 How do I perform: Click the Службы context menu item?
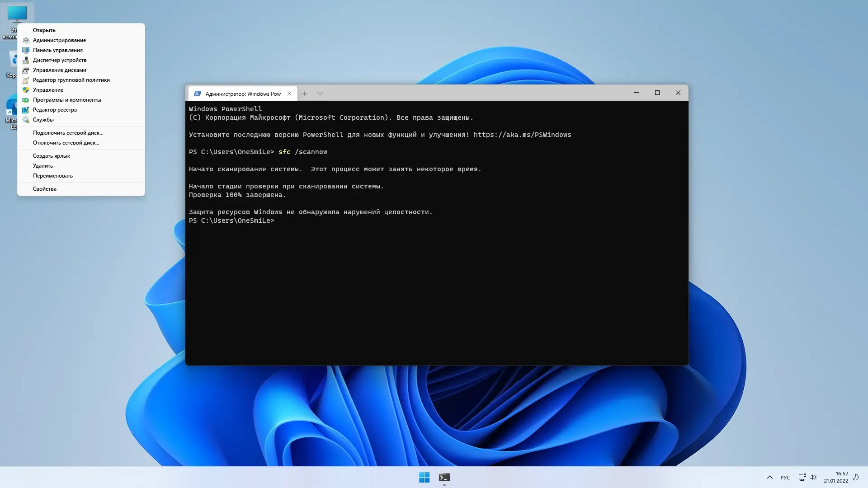click(x=43, y=120)
